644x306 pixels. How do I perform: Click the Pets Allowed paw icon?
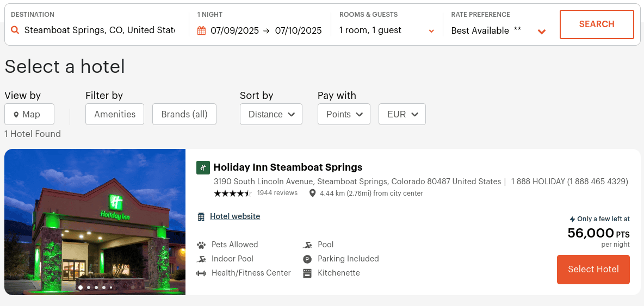tap(201, 245)
